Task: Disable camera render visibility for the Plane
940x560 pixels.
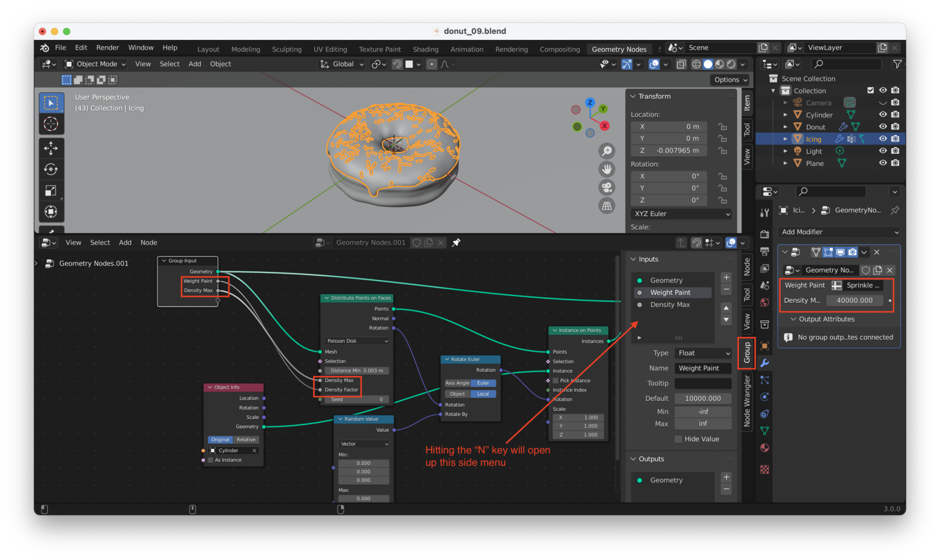Action: pos(896,163)
